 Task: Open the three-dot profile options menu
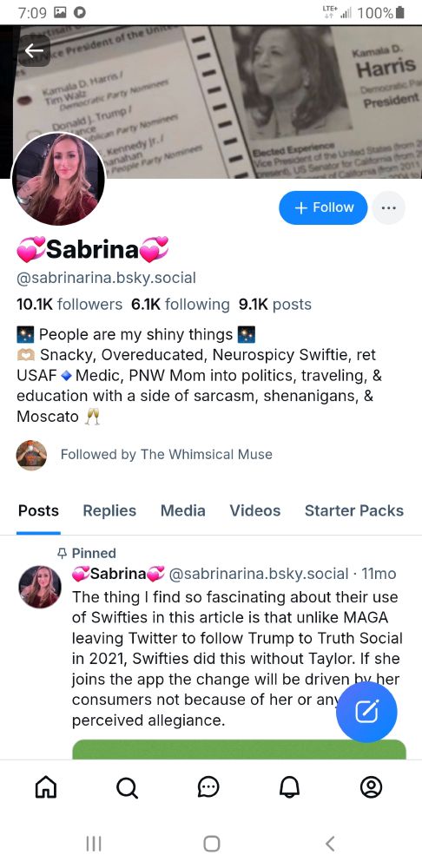[x=388, y=207]
